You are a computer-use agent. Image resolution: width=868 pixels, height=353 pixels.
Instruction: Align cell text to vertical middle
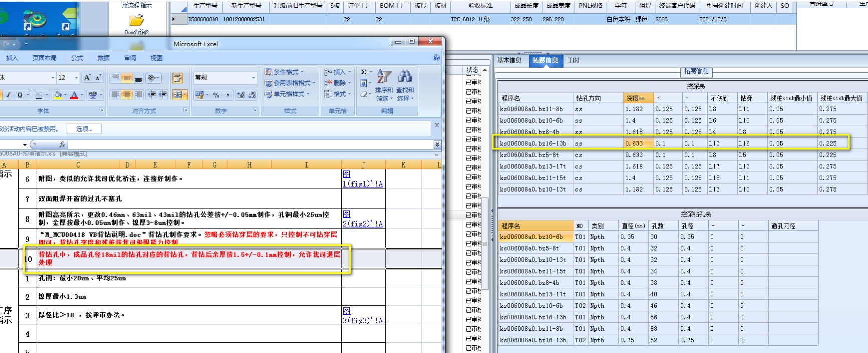click(127, 78)
